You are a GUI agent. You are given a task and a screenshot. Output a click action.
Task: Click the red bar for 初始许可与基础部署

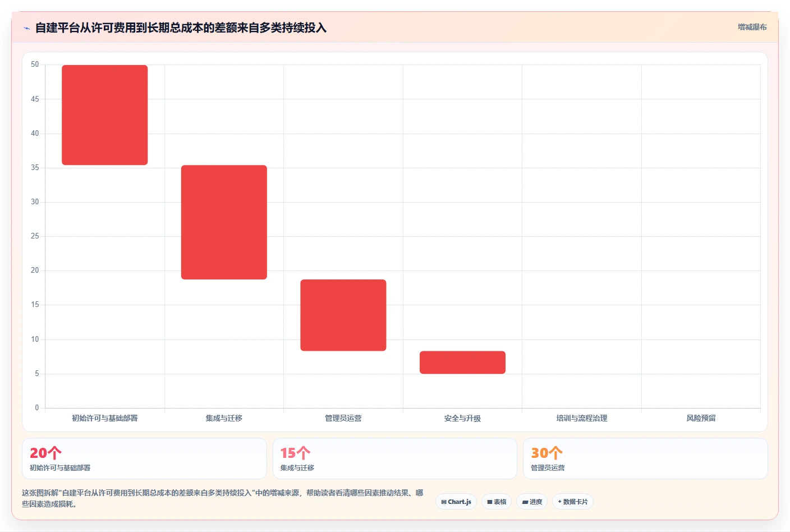(x=105, y=115)
